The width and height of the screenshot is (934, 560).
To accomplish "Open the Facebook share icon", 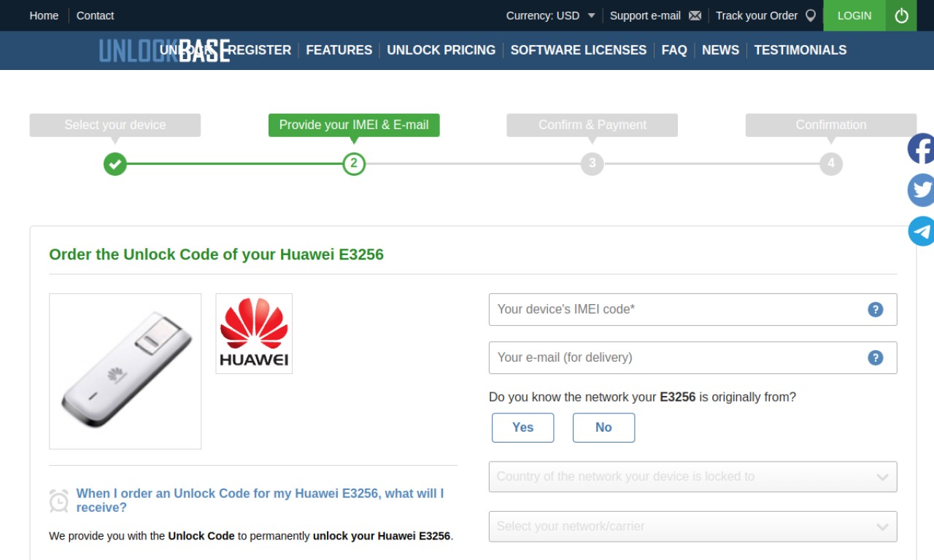I will click(921, 149).
